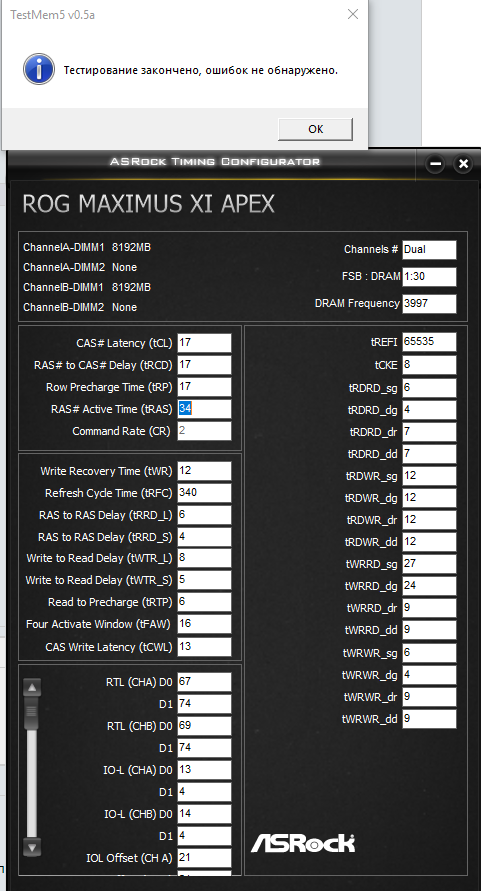Image resolution: width=481 pixels, height=891 pixels.
Task: Click the Four Activate Window (tFAW) field
Action: 204,624
